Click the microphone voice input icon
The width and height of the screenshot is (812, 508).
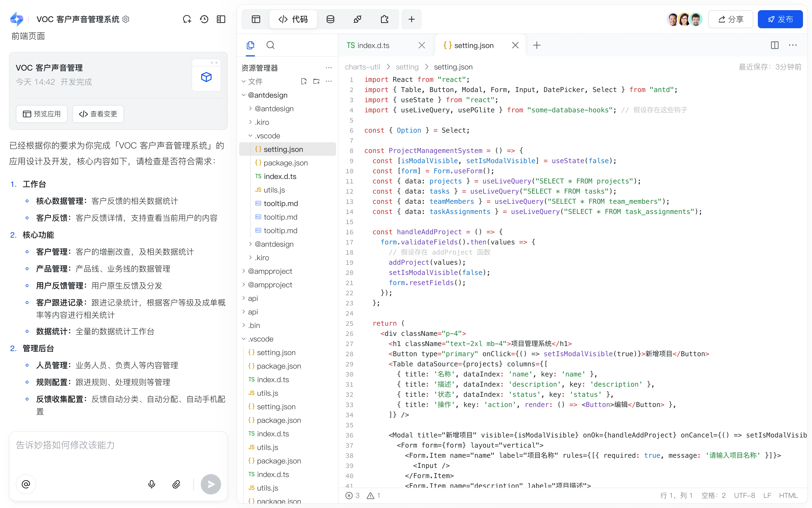[x=152, y=484]
